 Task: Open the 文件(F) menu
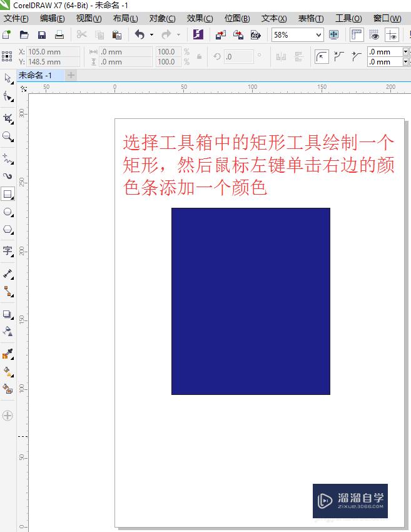click(x=16, y=18)
